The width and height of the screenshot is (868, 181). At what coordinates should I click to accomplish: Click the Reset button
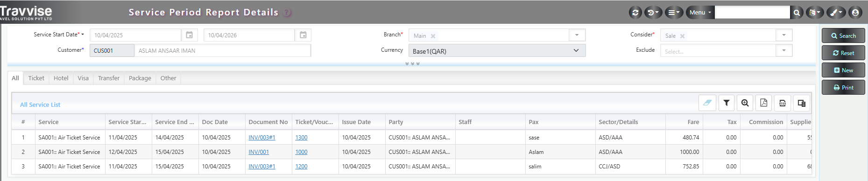coord(843,53)
